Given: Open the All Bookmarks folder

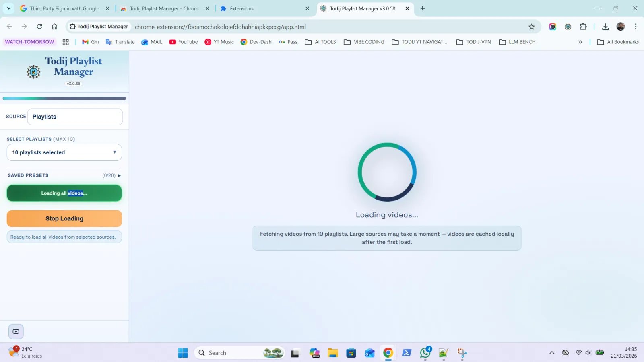Looking at the screenshot, I should (618, 42).
